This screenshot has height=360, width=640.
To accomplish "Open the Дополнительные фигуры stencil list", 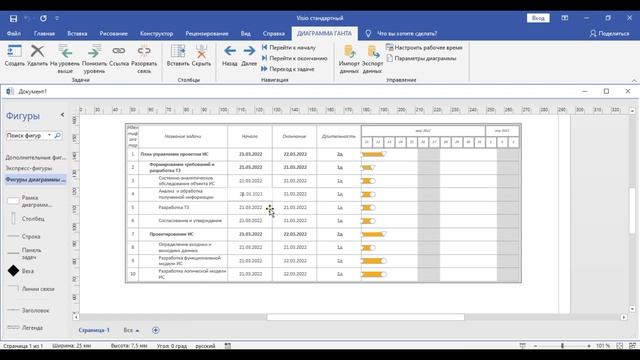I will click(x=36, y=157).
